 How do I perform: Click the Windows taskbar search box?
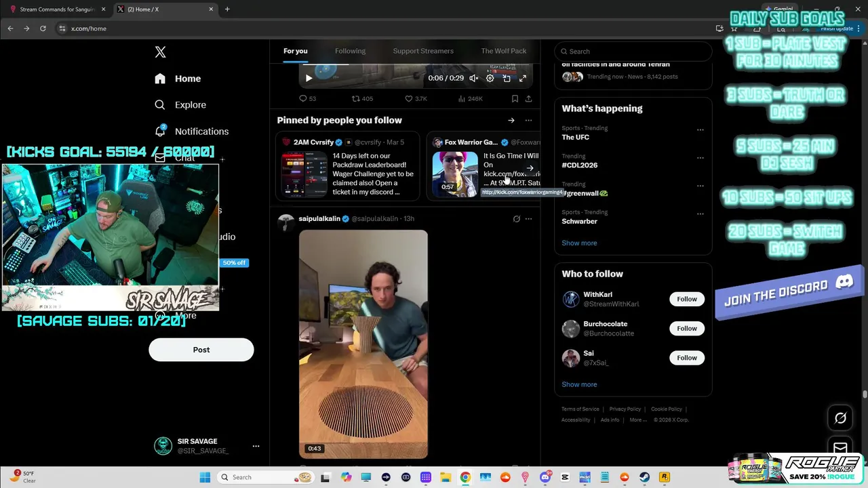point(266,477)
